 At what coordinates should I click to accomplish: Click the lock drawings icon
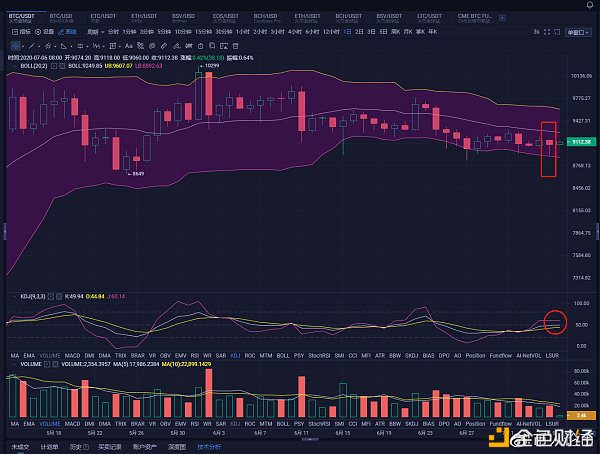tap(201, 46)
